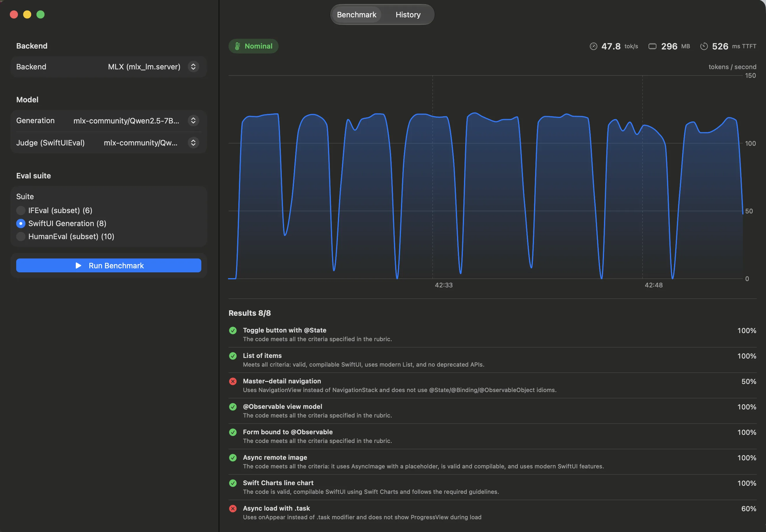The width and height of the screenshot is (766, 532).
Task: Click the AsyncImage with a placeholder explanation
Action: point(423,466)
